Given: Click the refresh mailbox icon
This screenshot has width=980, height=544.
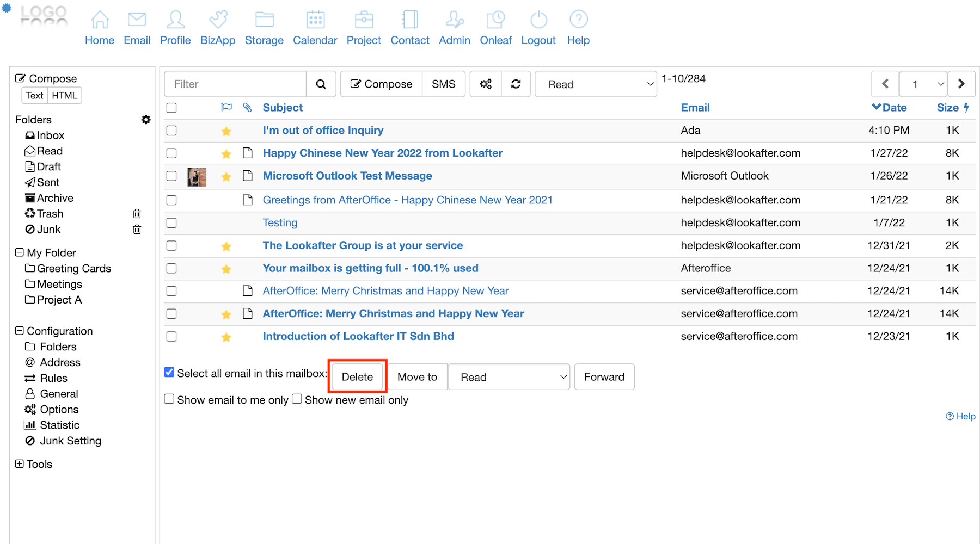Looking at the screenshot, I should pyautogui.click(x=516, y=84).
